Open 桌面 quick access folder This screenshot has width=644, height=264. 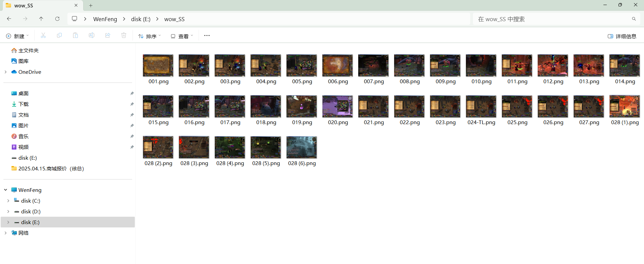click(x=20, y=93)
